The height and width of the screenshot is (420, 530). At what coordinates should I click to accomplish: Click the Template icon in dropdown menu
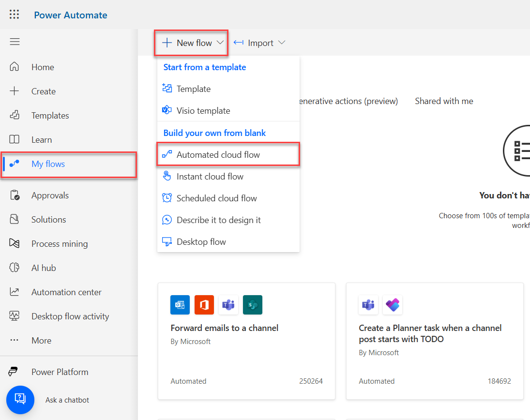coord(167,88)
